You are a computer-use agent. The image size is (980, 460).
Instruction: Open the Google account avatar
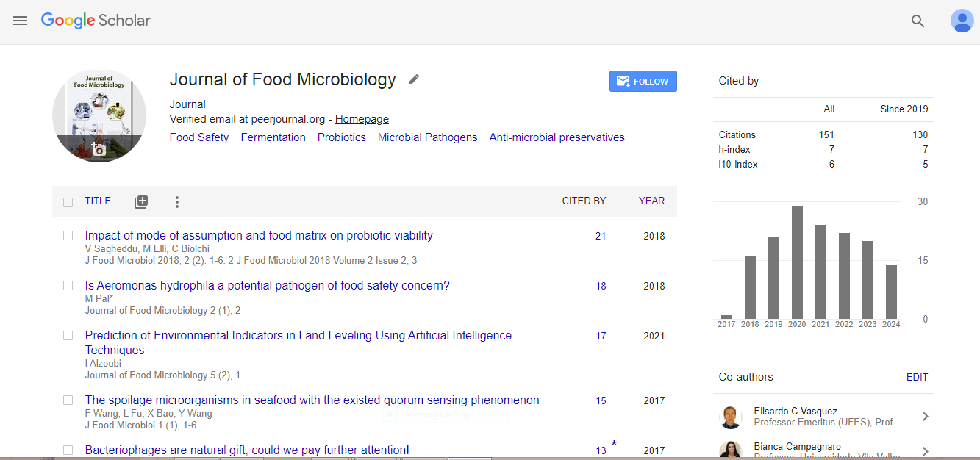click(x=962, y=21)
